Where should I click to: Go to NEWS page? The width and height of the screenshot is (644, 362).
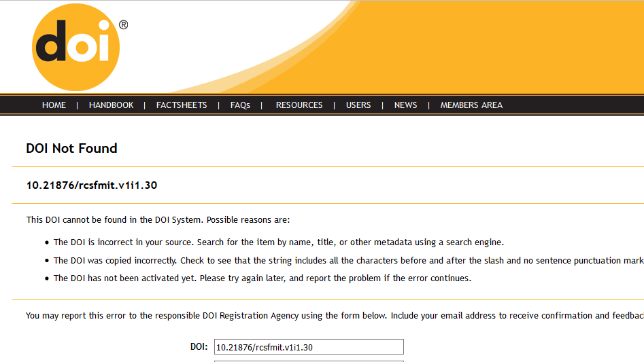(405, 105)
